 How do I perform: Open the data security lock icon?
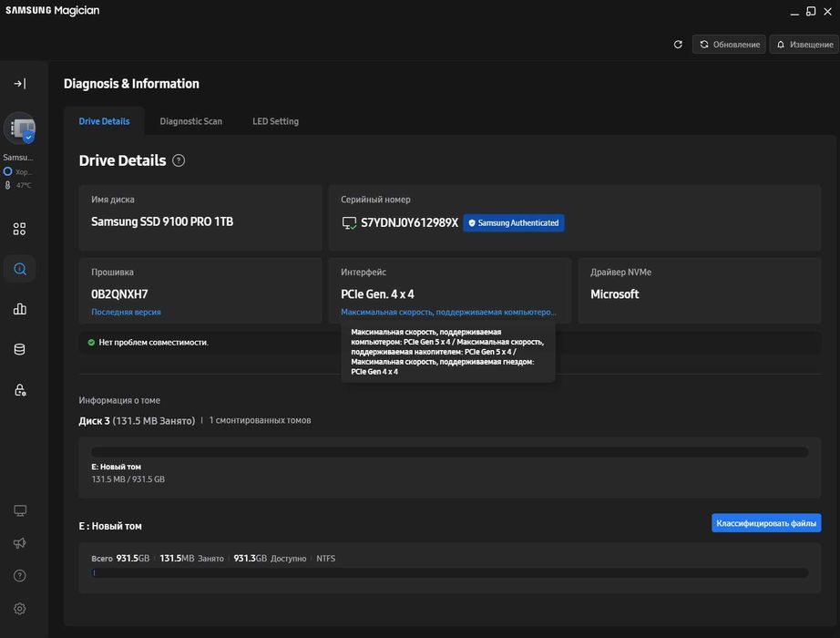click(19, 389)
